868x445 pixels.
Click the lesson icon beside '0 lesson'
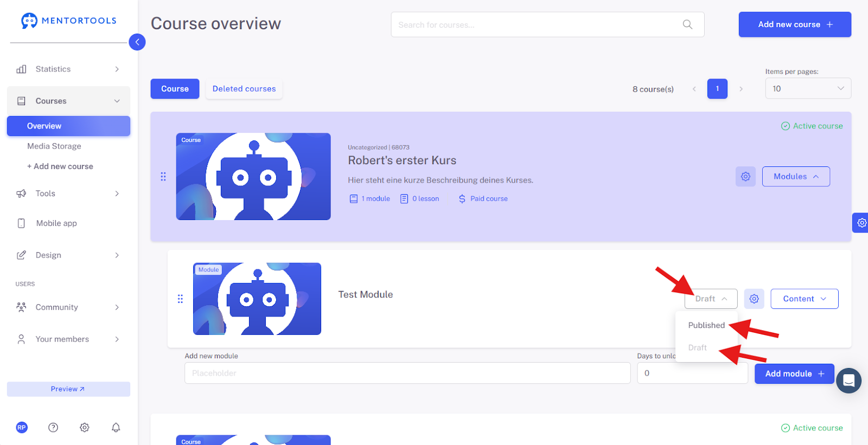[404, 199]
